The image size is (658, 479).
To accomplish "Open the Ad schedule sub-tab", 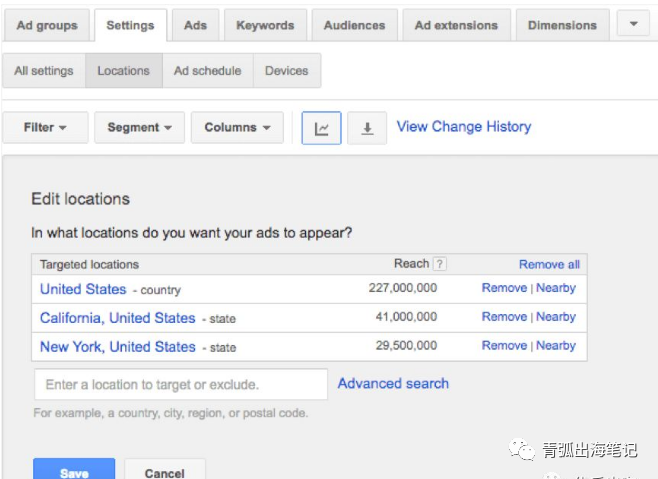I will [208, 71].
